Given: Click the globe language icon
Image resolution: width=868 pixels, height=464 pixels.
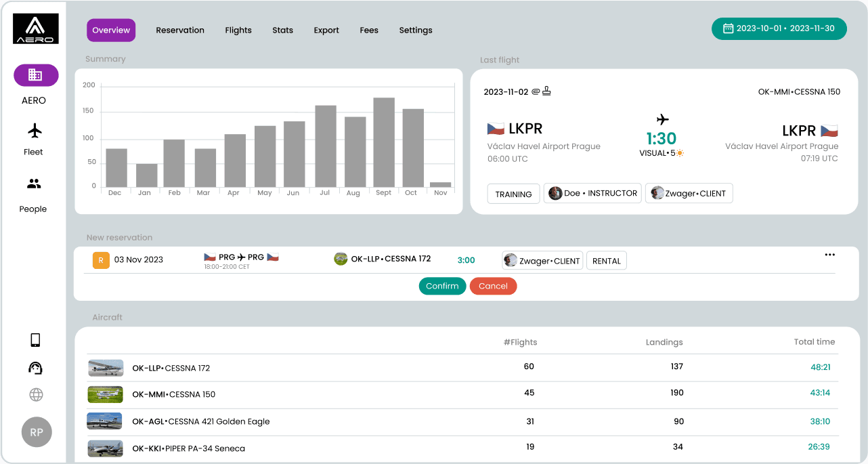Looking at the screenshot, I should point(36,394).
